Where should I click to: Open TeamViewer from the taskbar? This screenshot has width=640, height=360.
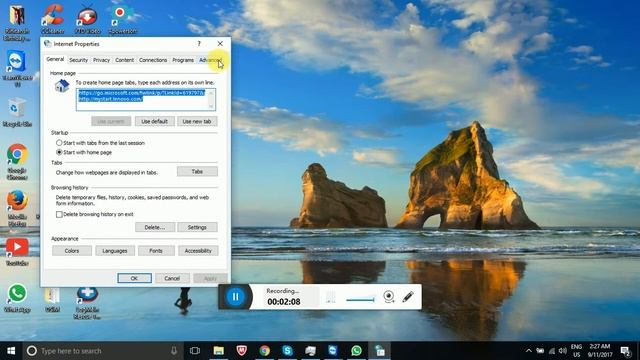coord(333,351)
